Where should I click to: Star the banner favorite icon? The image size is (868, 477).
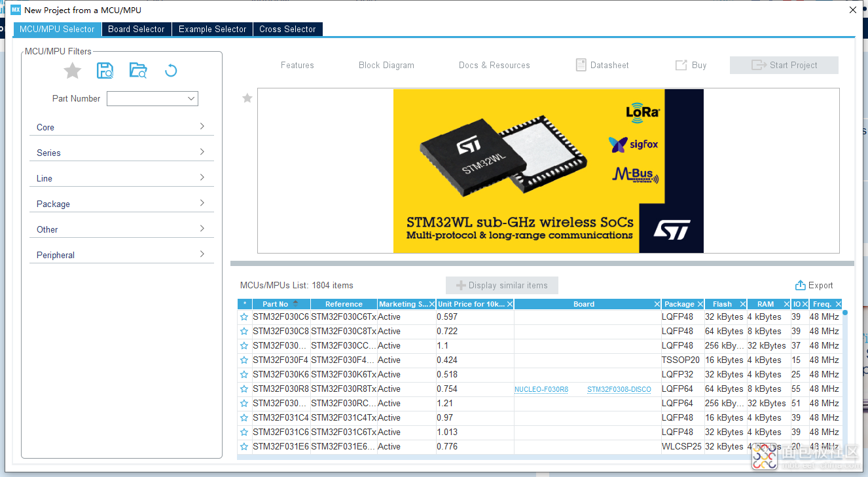247,98
